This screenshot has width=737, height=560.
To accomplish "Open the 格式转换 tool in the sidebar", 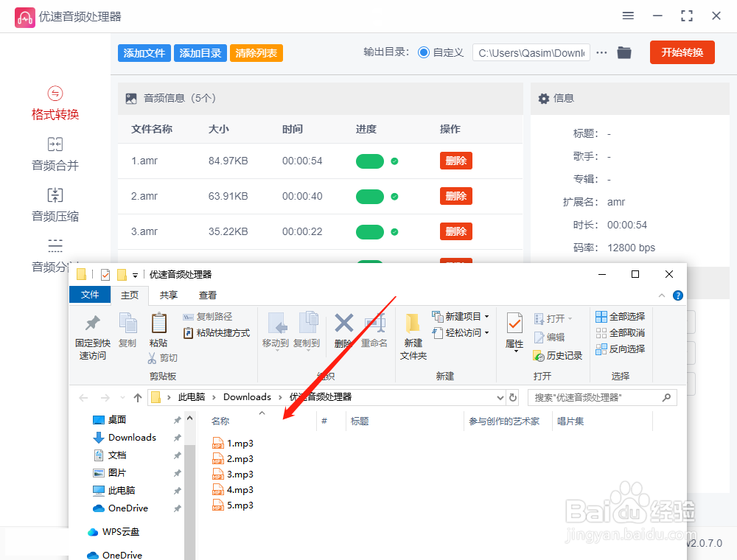I will point(55,103).
